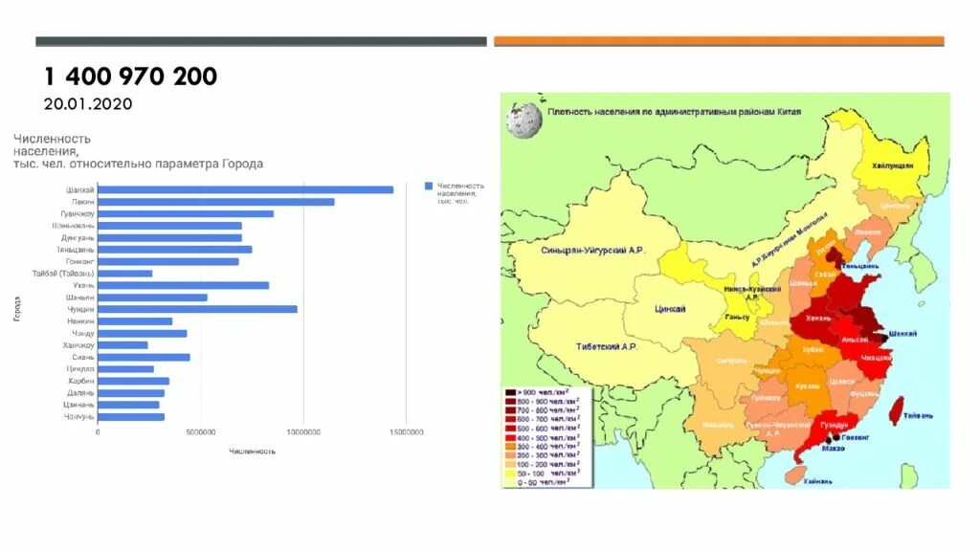Viewport: 980px width, 551px height.
Task: Click the chart legend text 'Численность населения, тыс. чел.'
Action: coord(460,193)
